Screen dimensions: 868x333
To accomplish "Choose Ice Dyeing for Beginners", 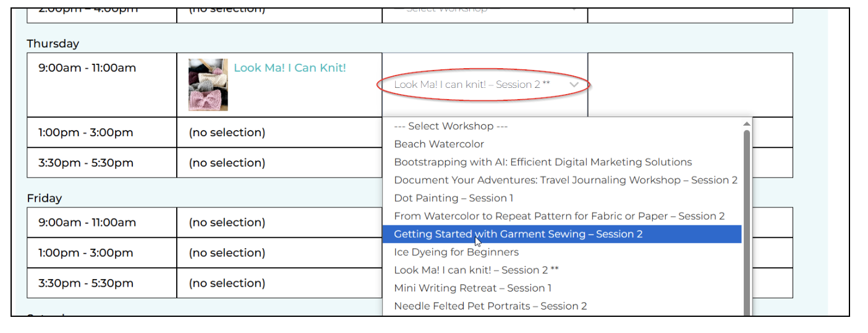I will click(x=456, y=252).
